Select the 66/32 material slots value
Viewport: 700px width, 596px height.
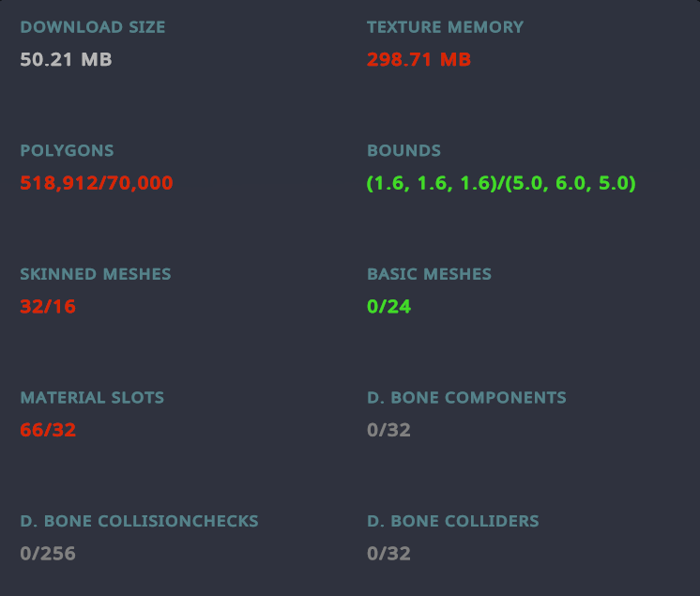coord(48,431)
